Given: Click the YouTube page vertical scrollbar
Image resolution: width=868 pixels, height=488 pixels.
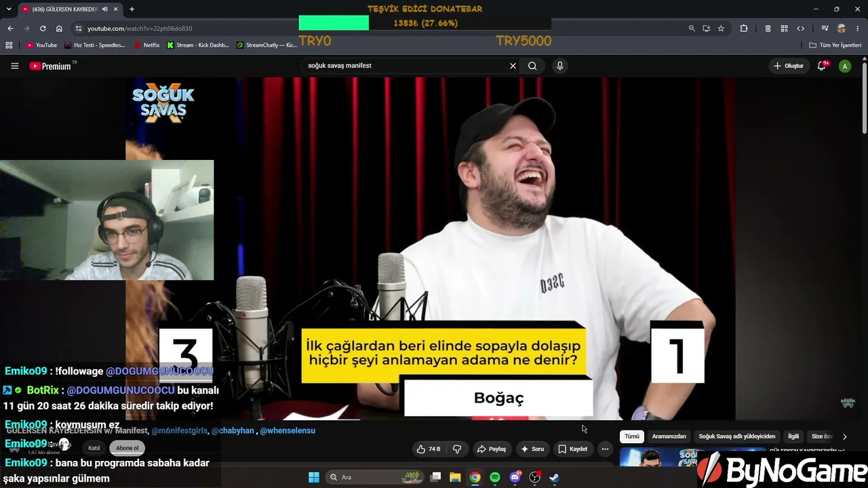Looking at the screenshot, I should click(864, 100).
